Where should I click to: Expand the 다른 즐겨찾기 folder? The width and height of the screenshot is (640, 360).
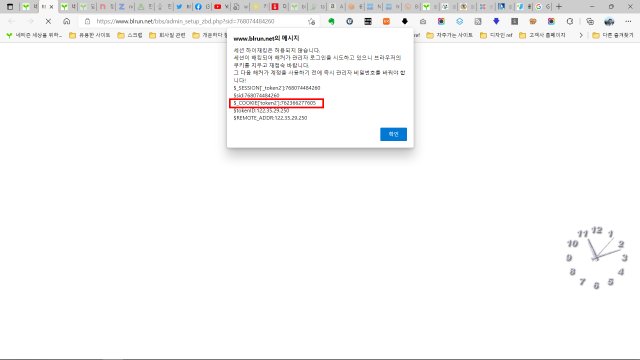tap(613, 36)
